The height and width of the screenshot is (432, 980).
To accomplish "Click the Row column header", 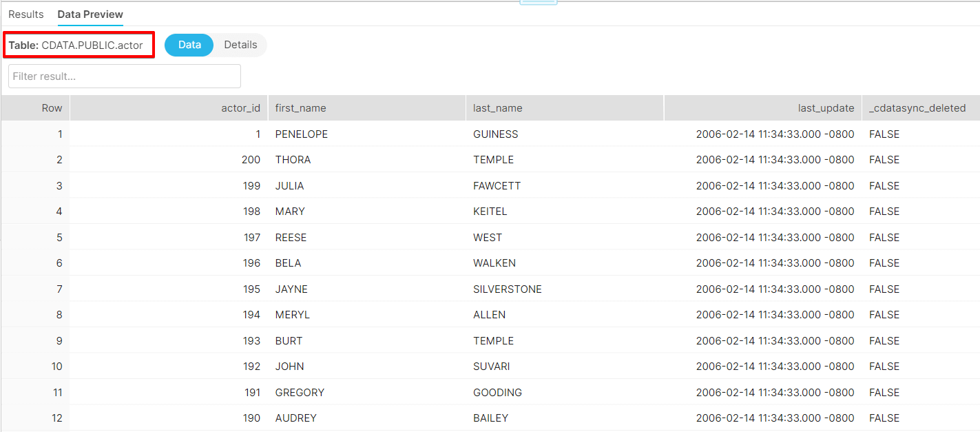I will [52, 108].
